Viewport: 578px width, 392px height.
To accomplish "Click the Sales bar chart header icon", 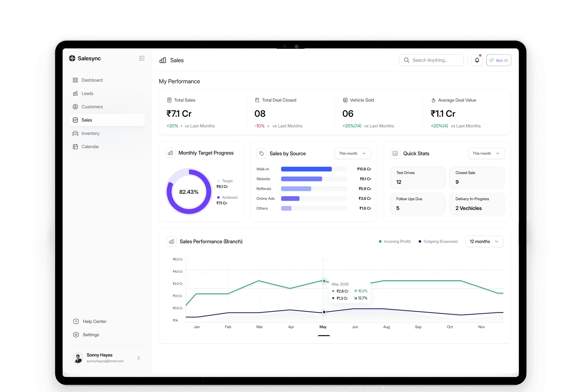I will click(x=163, y=60).
